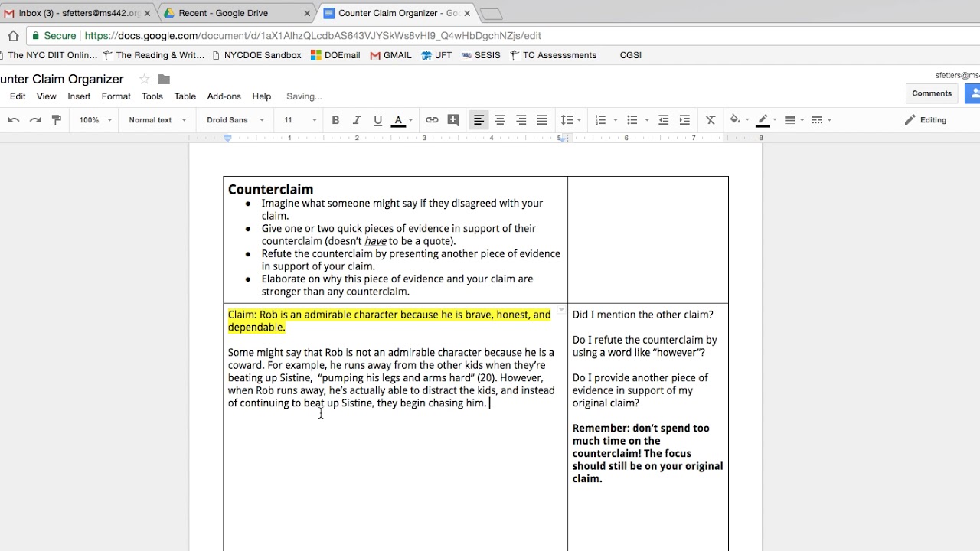Open the Edit menu
The height and width of the screenshot is (551, 980).
[x=18, y=96]
